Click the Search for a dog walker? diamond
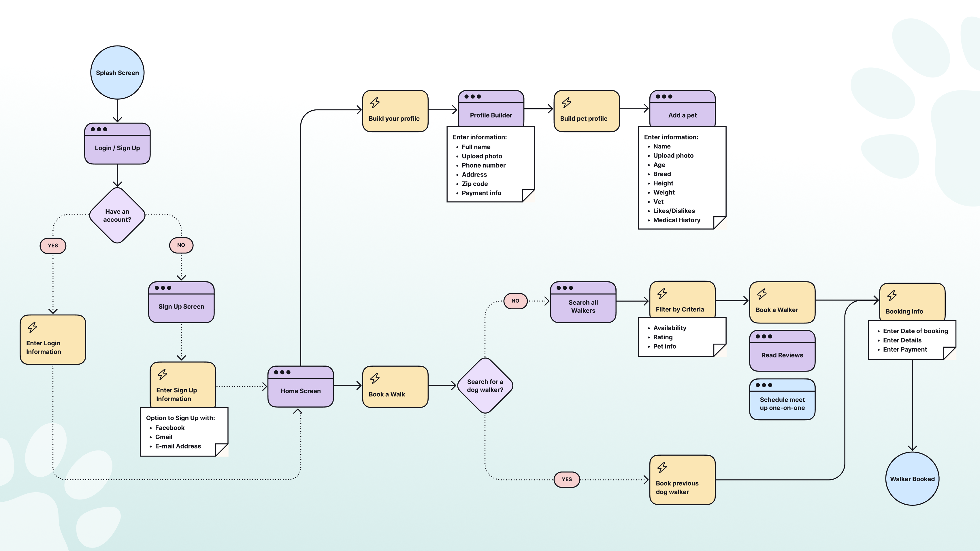 (485, 386)
